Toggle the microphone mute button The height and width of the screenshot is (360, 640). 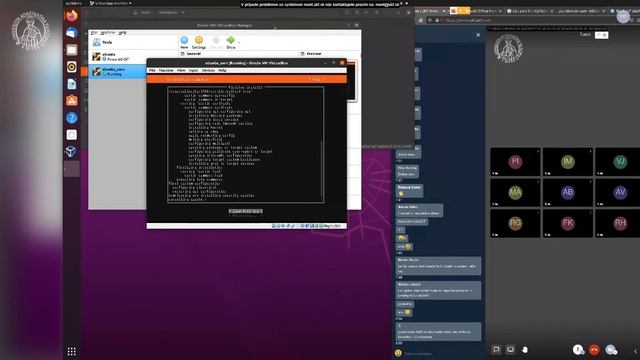point(578,349)
